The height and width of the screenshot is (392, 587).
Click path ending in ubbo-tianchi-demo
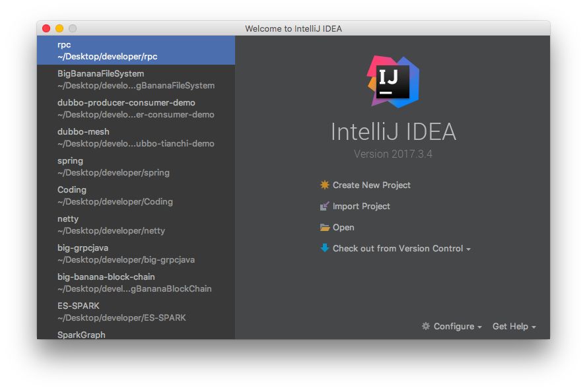coord(136,144)
